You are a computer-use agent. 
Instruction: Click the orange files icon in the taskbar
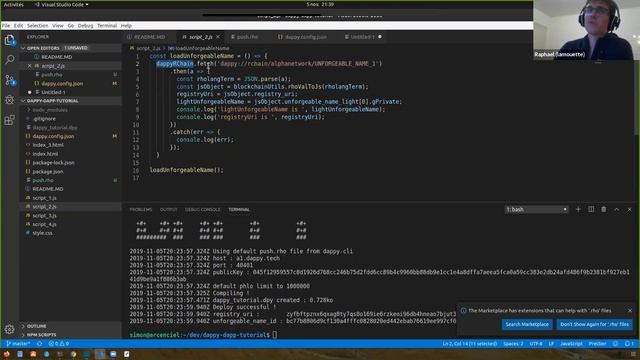click(33, 354)
